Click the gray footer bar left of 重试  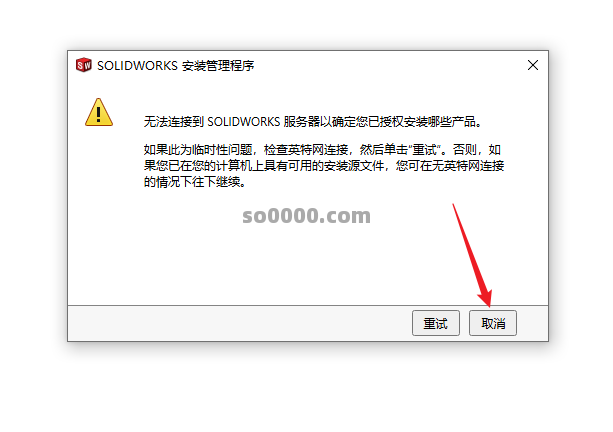click(x=240, y=323)
